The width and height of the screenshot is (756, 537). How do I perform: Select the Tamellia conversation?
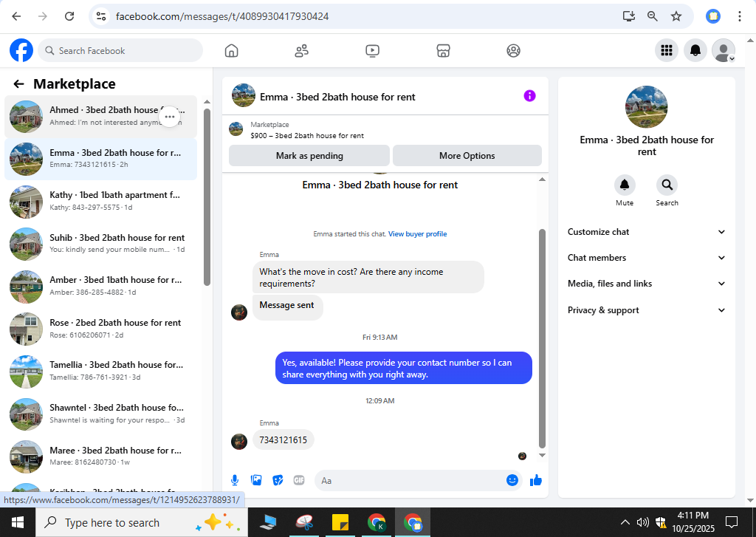pyautogui.click(x=100, y=371)
